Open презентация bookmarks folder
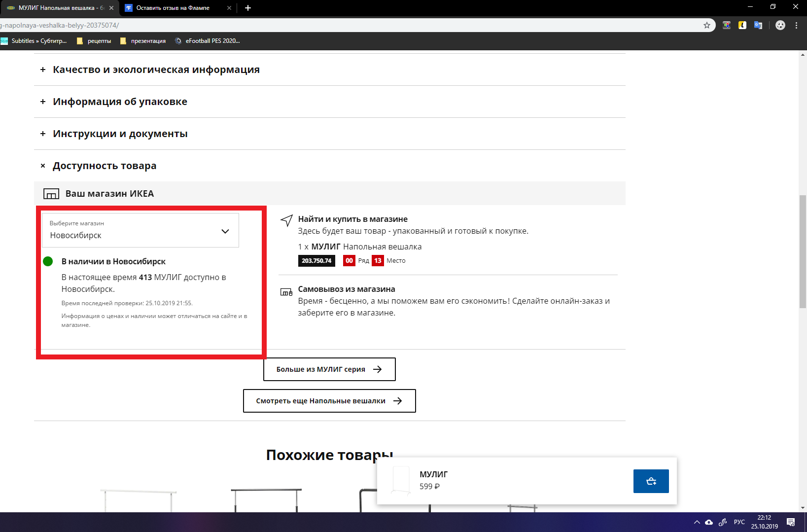807x532 pixels. click(x=143, y=41)
